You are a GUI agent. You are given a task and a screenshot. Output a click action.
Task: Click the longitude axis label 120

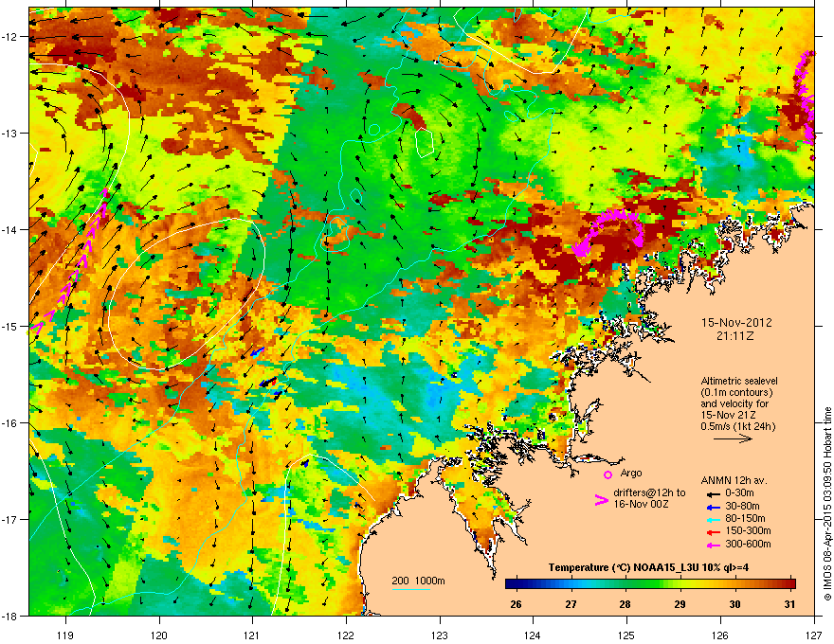point(159,635)
